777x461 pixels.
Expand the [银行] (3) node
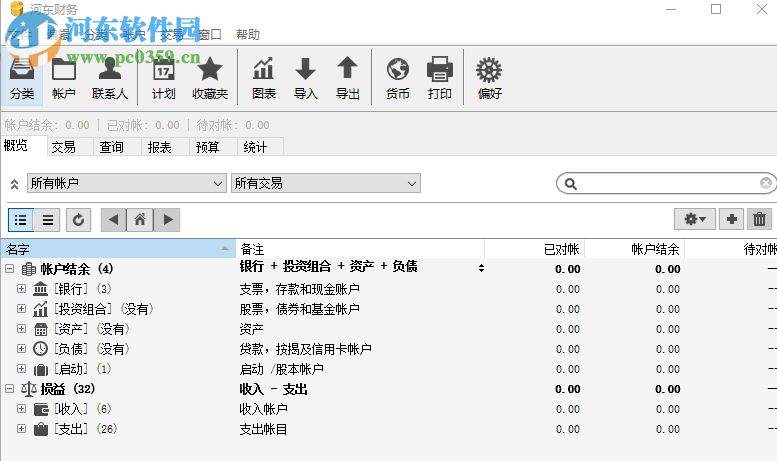pyautogui.click(x=21, y=288)
